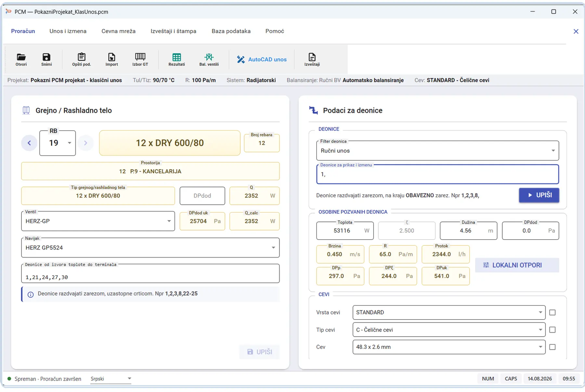This screenshot has width=585, height=392.
Task: Change the Srpski language dropdown
Action: point(111,379)
